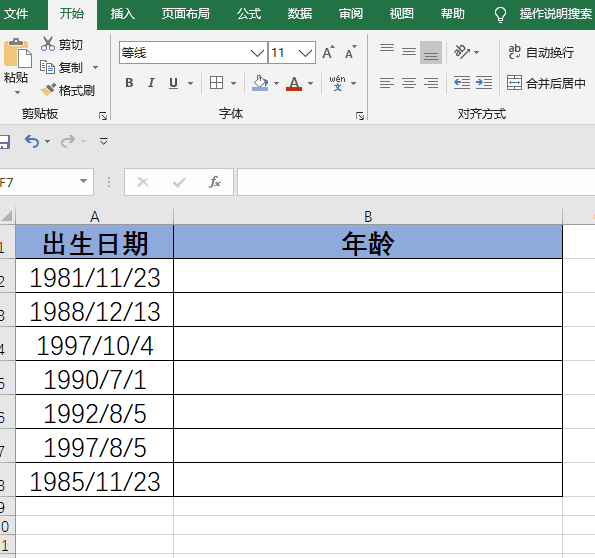The image size is (595, 558).
Task: Toggle underline formatting
Action: [173, 83]
